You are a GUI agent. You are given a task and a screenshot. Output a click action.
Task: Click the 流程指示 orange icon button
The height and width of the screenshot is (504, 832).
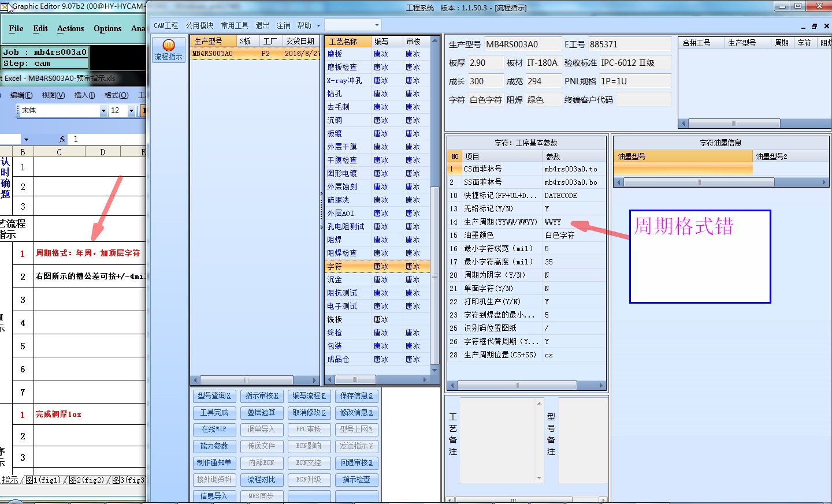(168, 50)
